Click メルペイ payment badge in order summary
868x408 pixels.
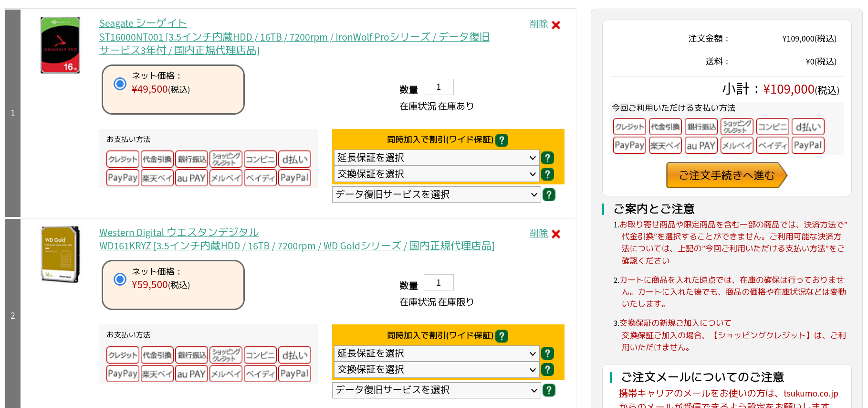737,145
